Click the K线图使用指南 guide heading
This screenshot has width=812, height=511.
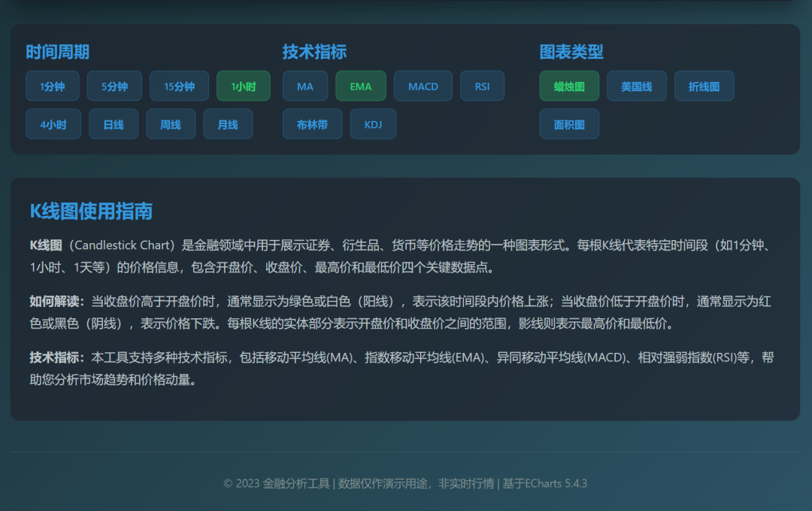pyautogui.click(x=89, y=212)
